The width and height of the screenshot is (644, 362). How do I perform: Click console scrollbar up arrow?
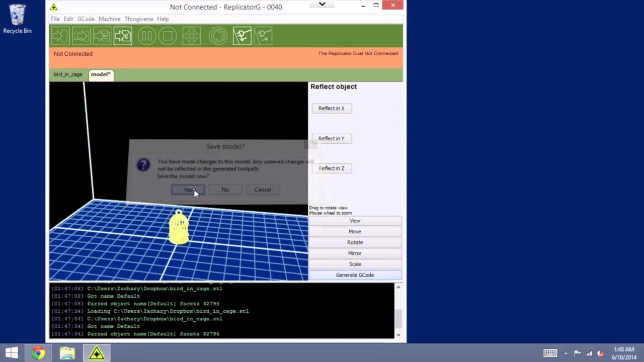[x=398, y=288]
